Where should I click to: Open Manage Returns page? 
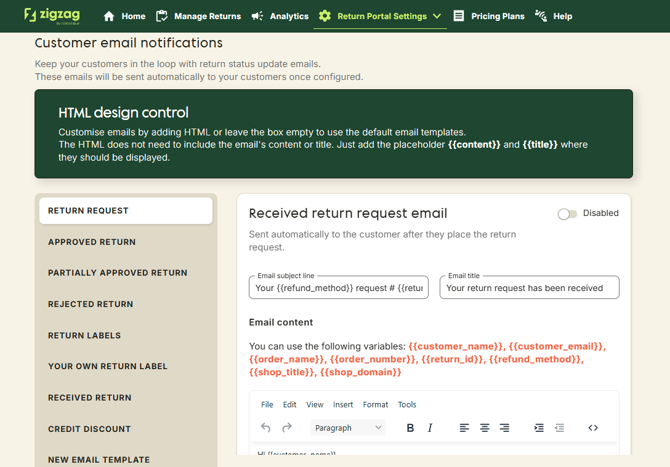pyautogui.click(x=207, y=16)
